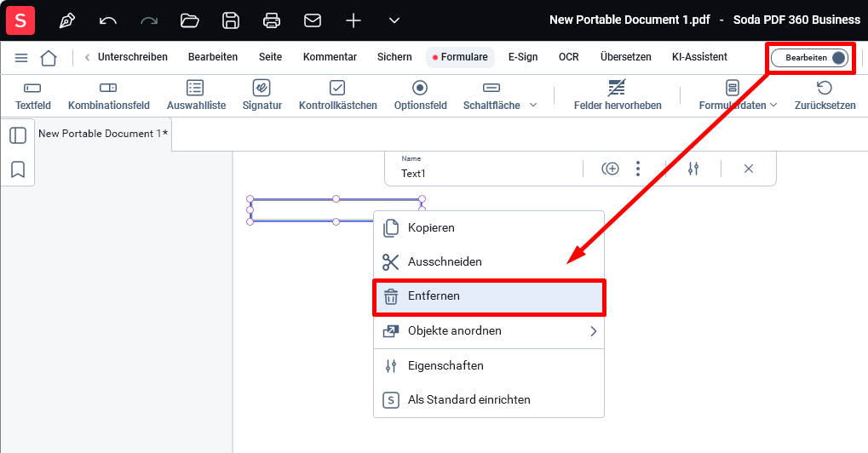Viewport: 868px width, 453px height.
Task: Expand the Schaltfläche dropdown arrow
Action: pos(533,105)
